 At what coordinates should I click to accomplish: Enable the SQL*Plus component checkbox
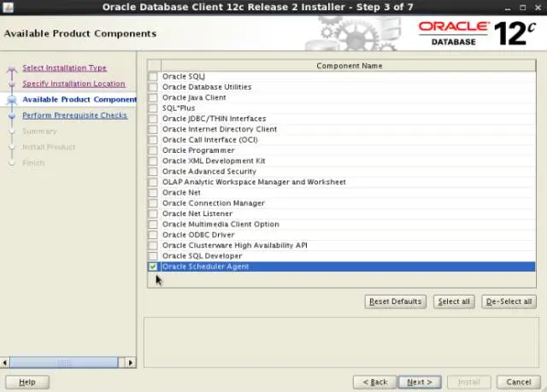coord(153,108)
